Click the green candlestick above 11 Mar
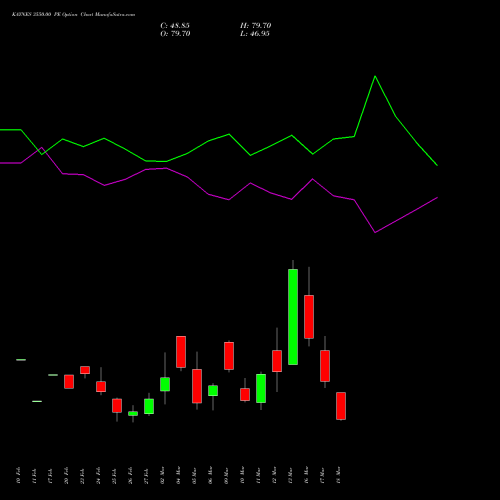 [261, 388]
